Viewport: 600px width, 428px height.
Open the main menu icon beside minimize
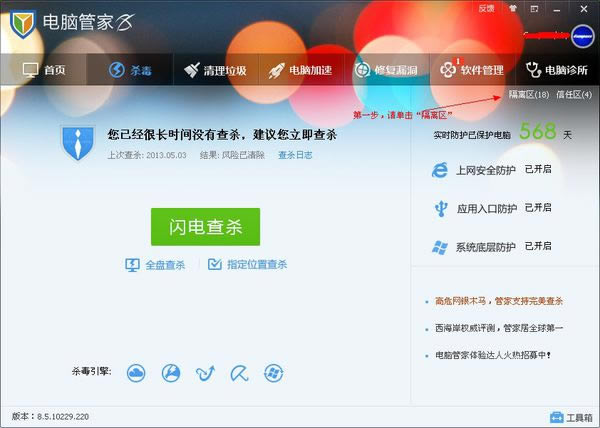[535, 8]
